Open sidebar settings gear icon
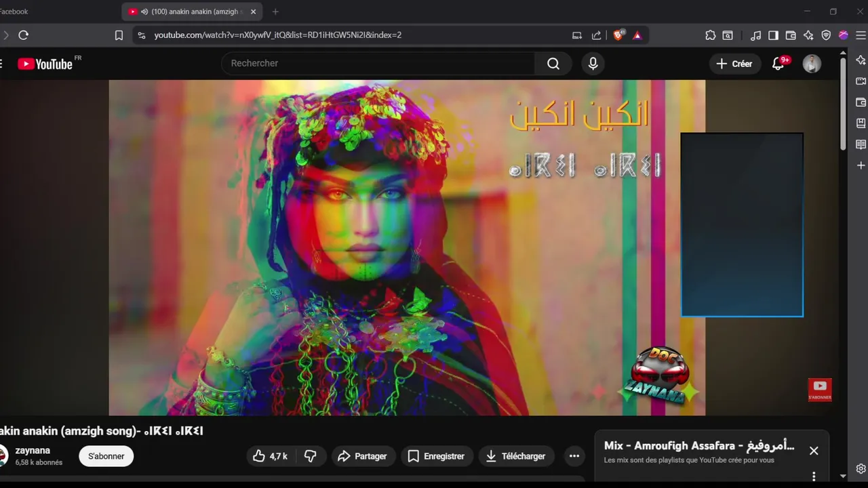The image size is (868, 488). point(861,468)
